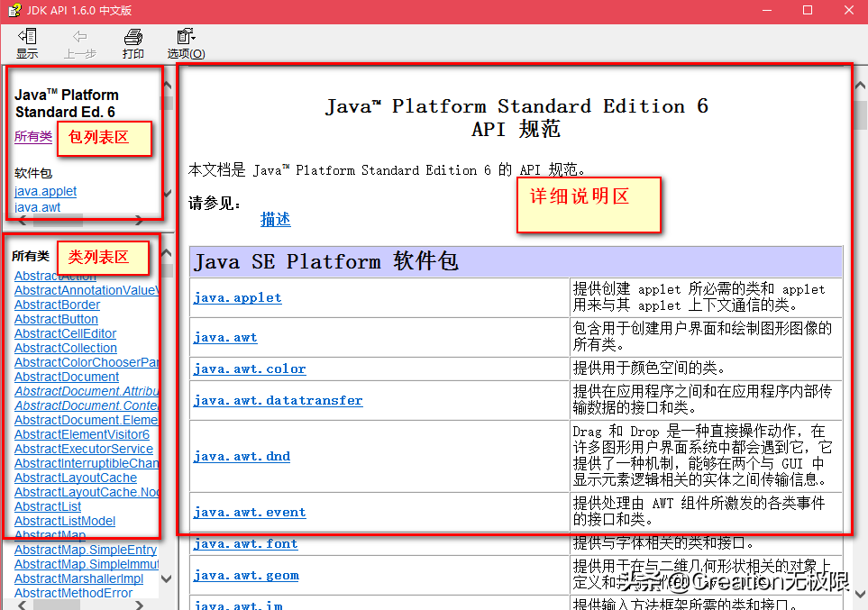
Task: Click package pane scroll-down arrow
Action: (x=167, y=193)
